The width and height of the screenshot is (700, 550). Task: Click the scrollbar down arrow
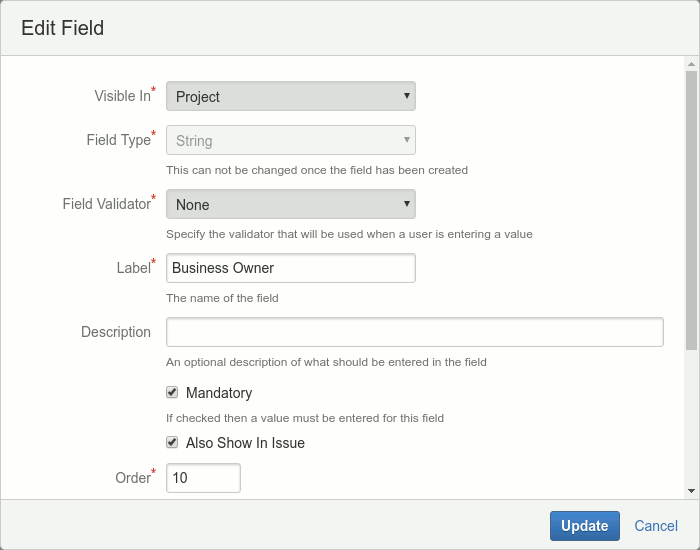pyautogui.click(x=691, y=491)
